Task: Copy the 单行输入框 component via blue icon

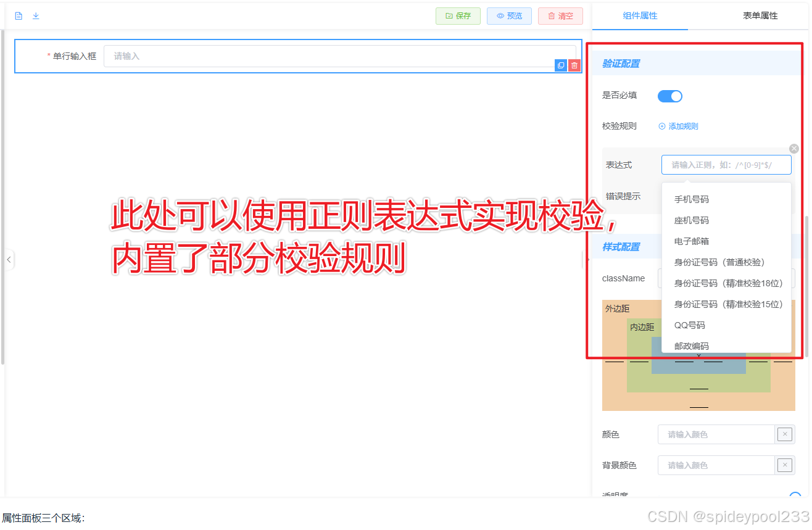Action: [x=561, y=65]
